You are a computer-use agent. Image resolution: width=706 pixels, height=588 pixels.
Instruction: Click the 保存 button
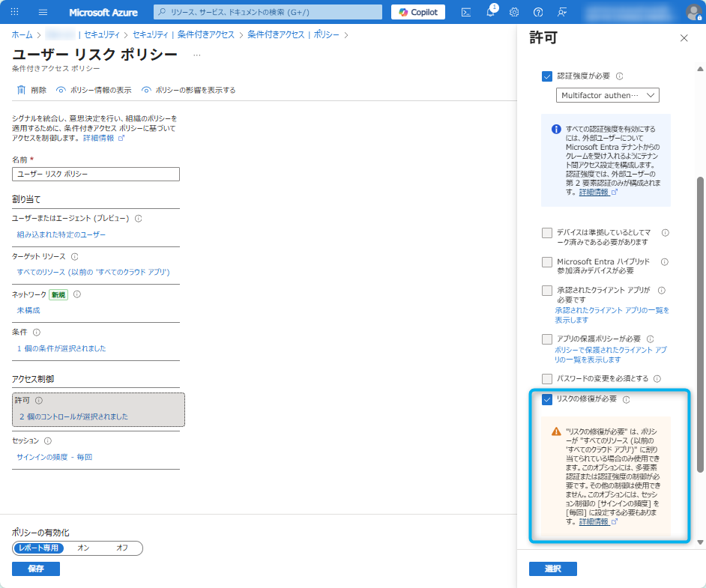(x=35, y=569)
